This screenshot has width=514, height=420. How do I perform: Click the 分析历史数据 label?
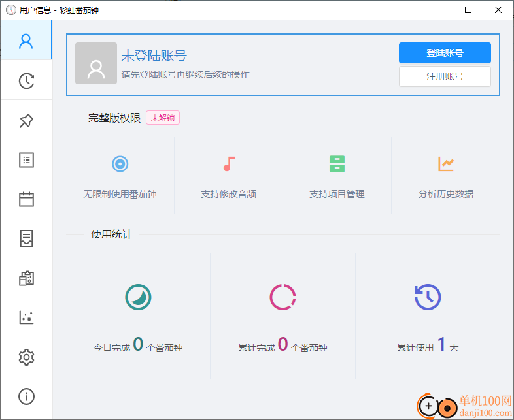[446, 194]
